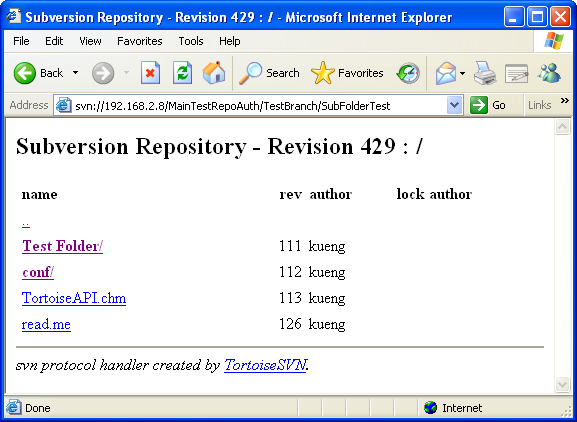
Task: Open the History clock icon
Action: click(408, 73)
